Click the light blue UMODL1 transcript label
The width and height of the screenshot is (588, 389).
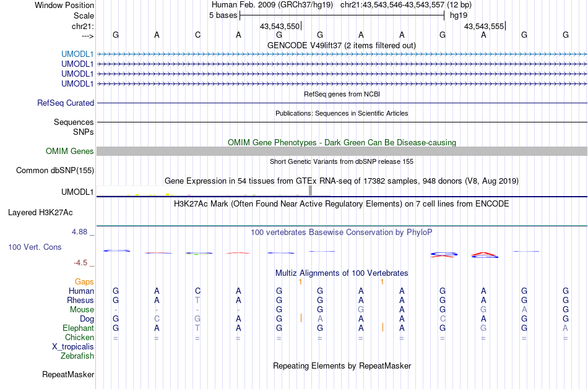77,54
